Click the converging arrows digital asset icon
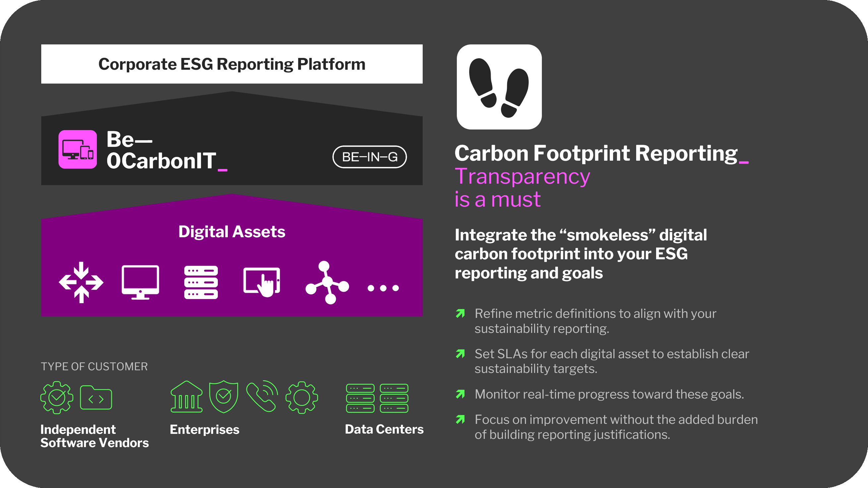868x488 pixels. pos(81,282)
